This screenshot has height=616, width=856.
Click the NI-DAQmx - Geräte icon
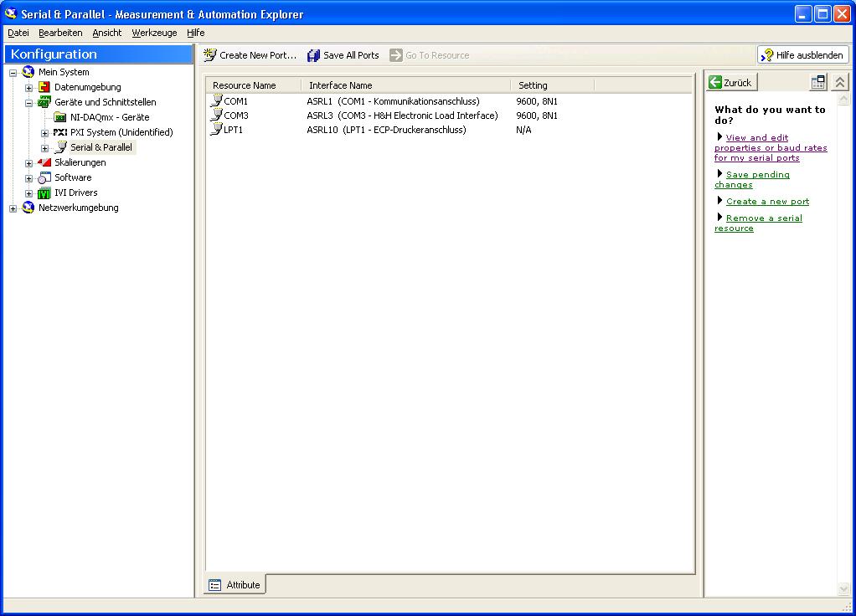60,117
